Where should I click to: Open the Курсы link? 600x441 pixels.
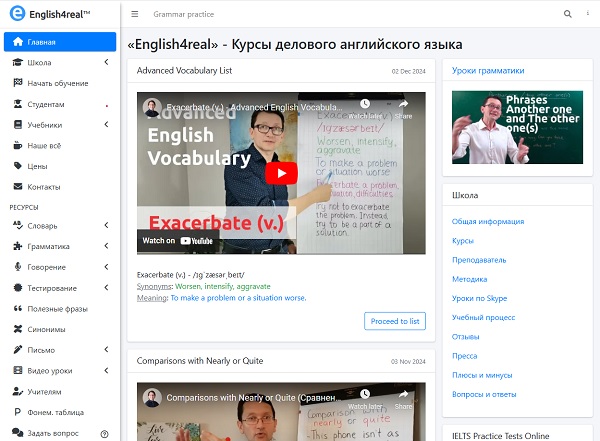coord(463,241)
